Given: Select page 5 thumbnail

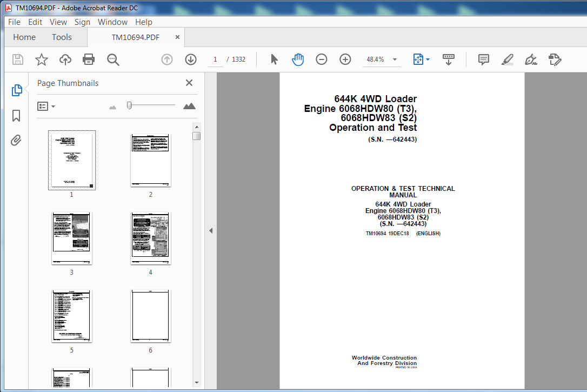Looking at the screenshot, I should coord(72,316).
